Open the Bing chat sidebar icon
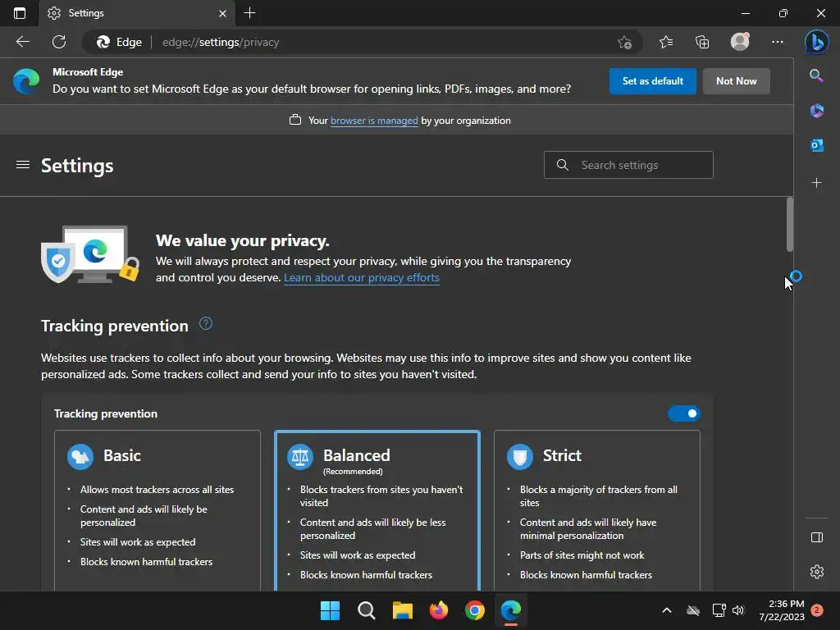Image resolution: width=840 pixels, height=630 pixels. tap(816, 43)
